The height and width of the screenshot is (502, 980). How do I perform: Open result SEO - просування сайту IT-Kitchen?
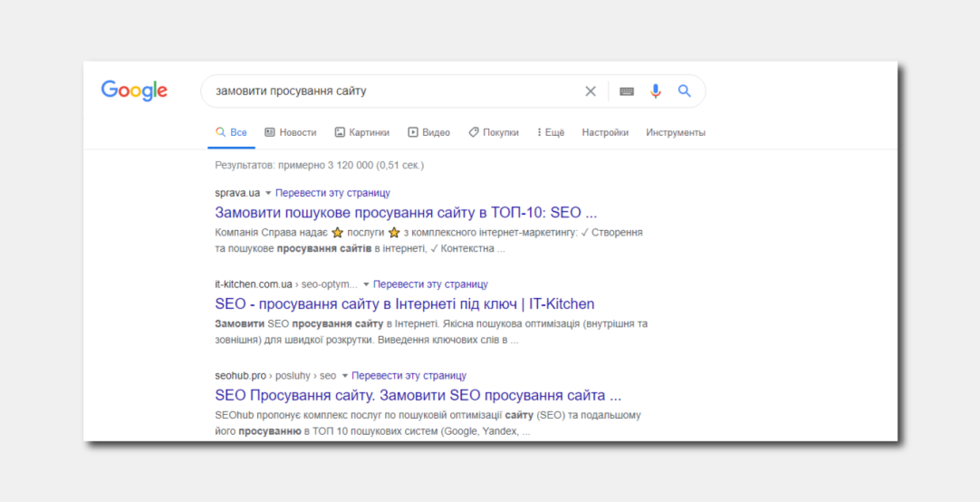pos(404,304)
